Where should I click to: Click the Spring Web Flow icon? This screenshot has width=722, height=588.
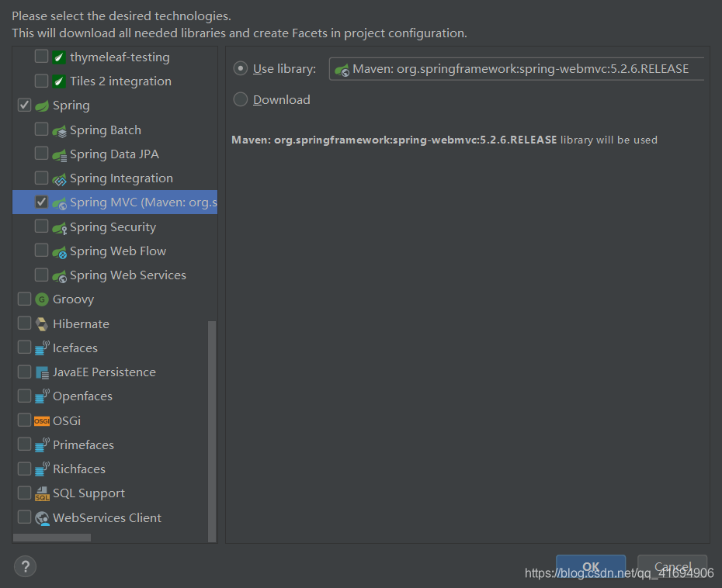click(59, 251)
